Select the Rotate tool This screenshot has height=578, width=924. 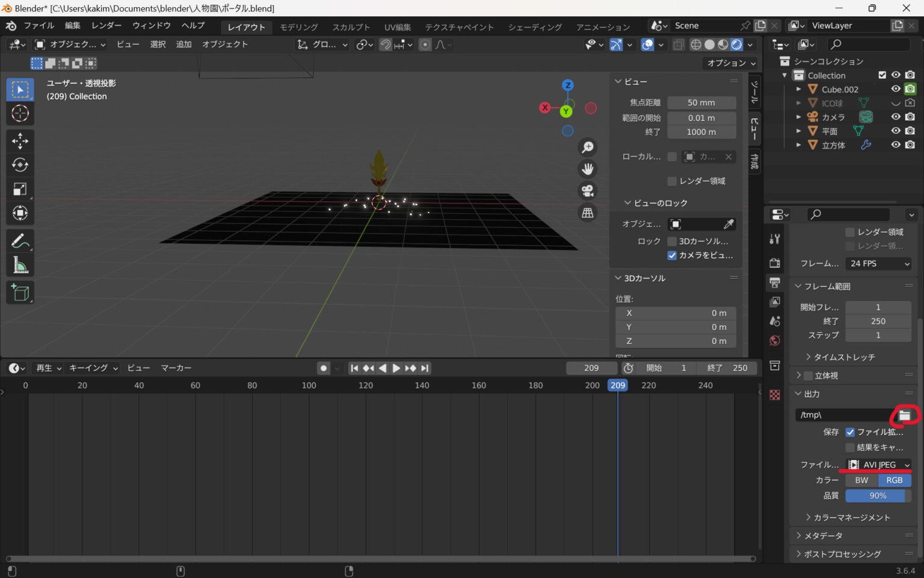[x=20, y=165]
